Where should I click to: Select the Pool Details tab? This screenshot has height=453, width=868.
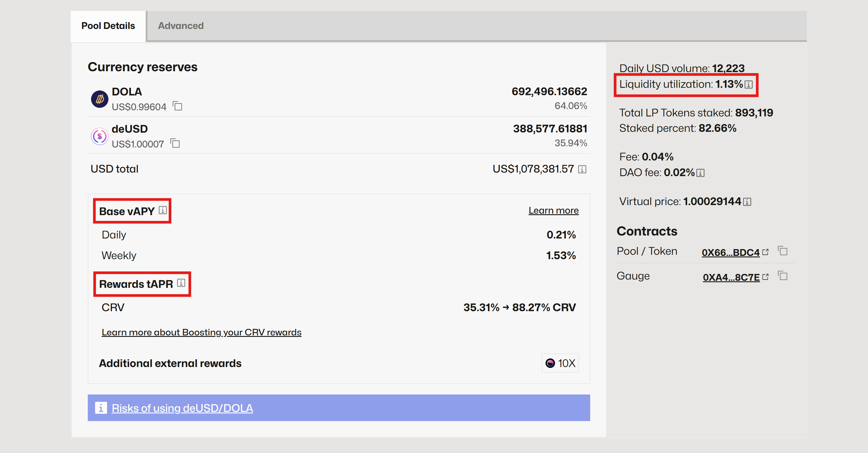pos(108,26)
